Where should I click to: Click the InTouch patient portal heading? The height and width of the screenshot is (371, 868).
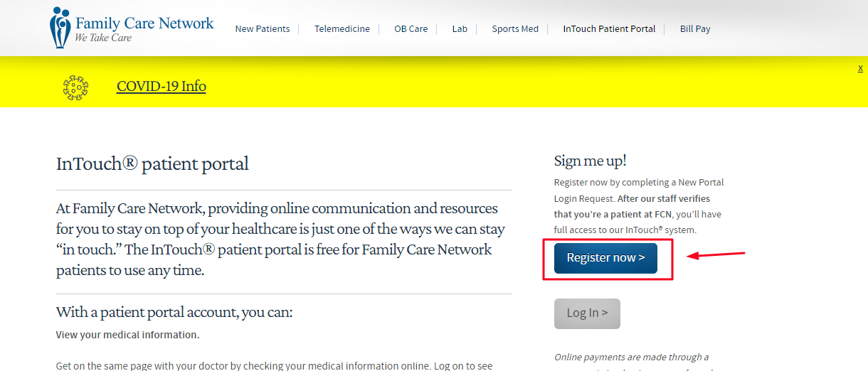pyautogui.click(x=152, y=164)
